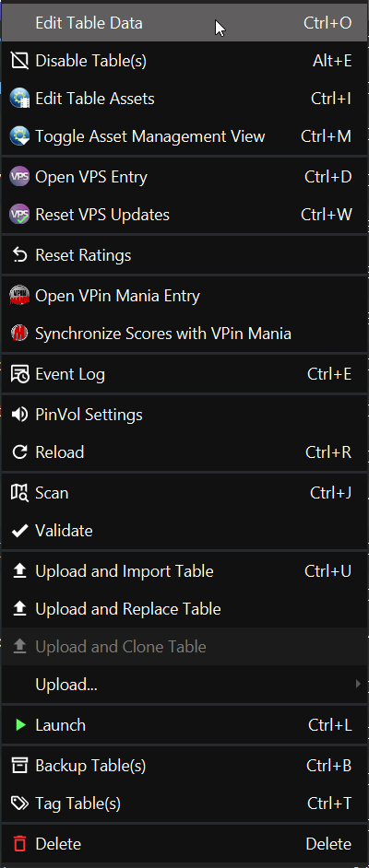369x868 pixels.
Task: Toggle Asset Management View
Action: tap(184, 136)
